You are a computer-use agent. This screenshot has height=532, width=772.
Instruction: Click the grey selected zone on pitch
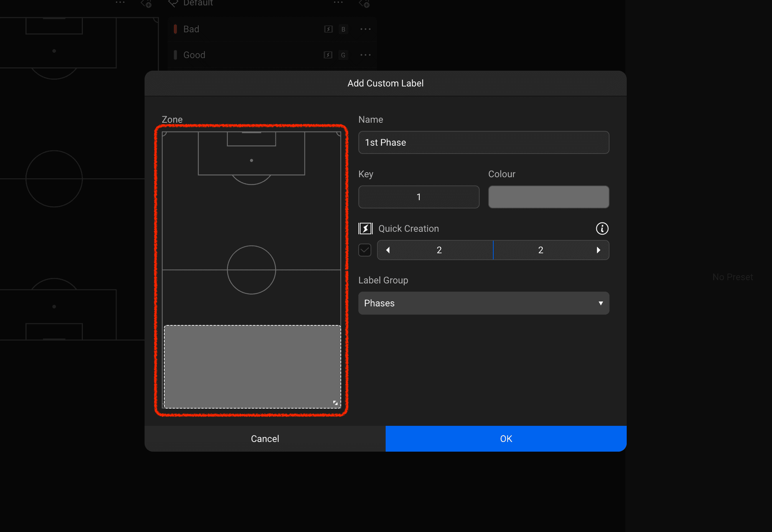tap(252, 366)
